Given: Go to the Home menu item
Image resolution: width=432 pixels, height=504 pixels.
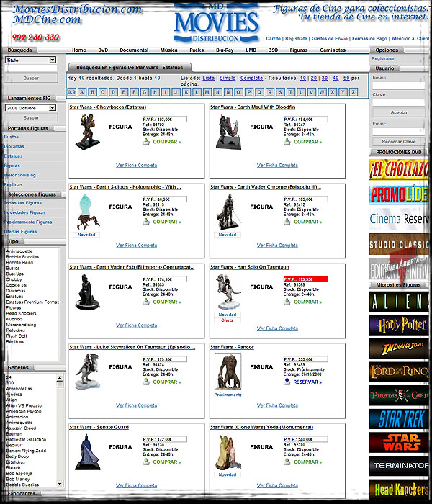Looking at the screenshot, I should pyautogui.click(x=79, y=50).
